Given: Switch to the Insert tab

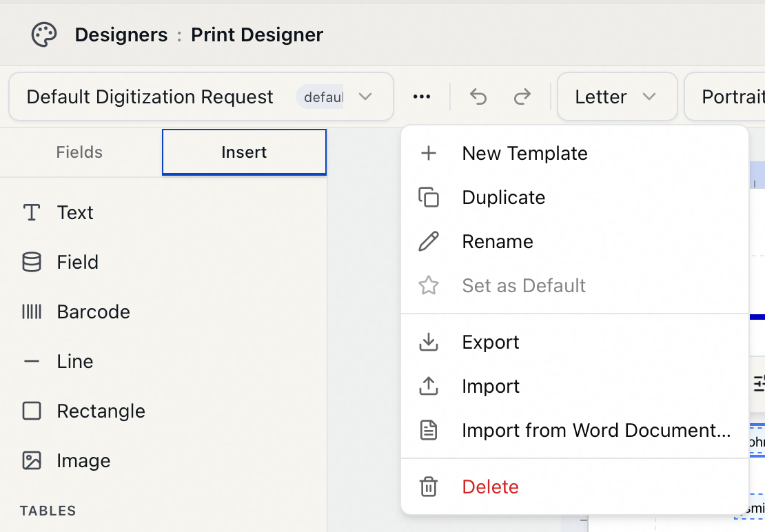Looking at the screenshot, I should point(244,152).
